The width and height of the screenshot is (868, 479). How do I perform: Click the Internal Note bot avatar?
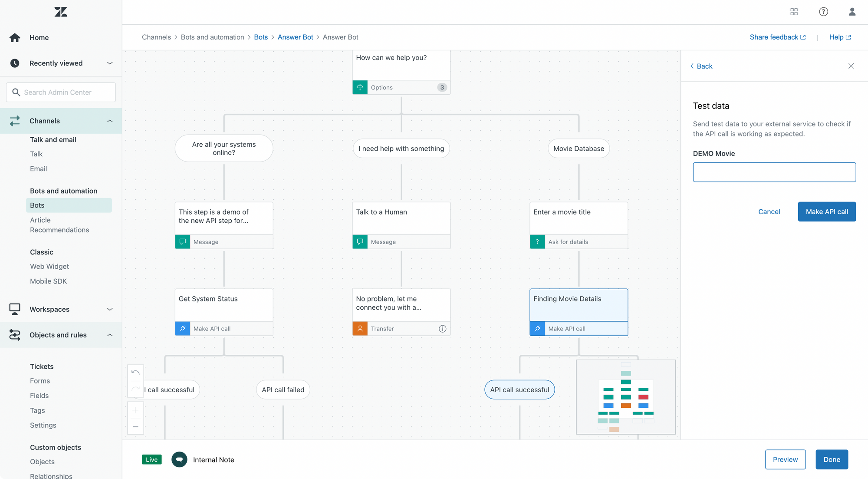(x=179, y=459)
